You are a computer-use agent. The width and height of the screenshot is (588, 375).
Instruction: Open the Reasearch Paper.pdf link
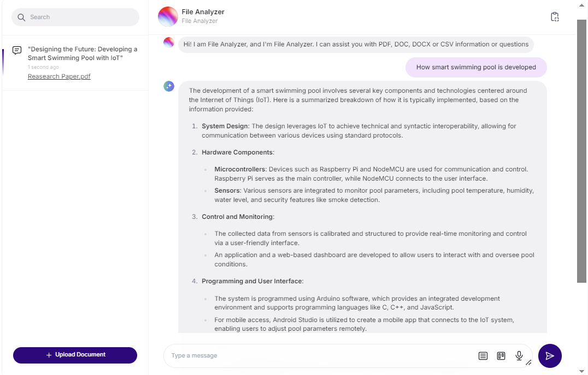coord(59,76)
